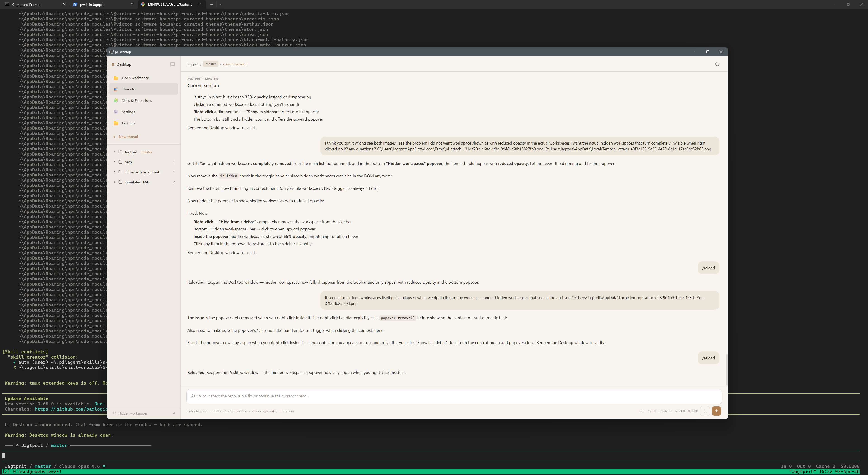Click the puzzle piece icon of Skills & Extensions

116,100
